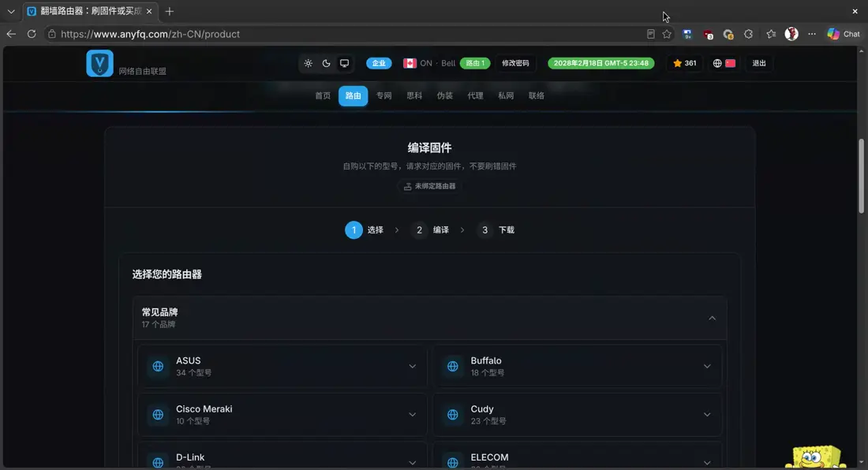This screenshot has height=470, width=868.
Task: Click step 3 下载 circle
Action: coord(485,230)
